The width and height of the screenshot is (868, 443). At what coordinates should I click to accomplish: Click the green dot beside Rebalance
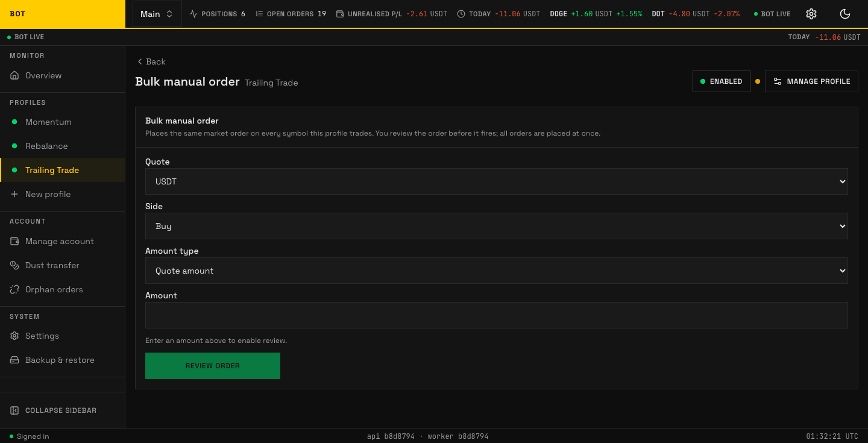click(x=14, y=146)
